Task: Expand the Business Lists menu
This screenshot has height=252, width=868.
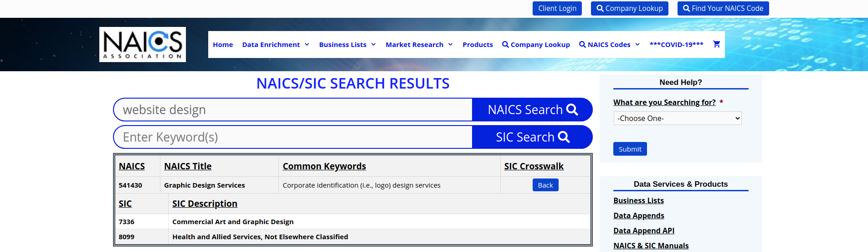Action: point(347,44)
